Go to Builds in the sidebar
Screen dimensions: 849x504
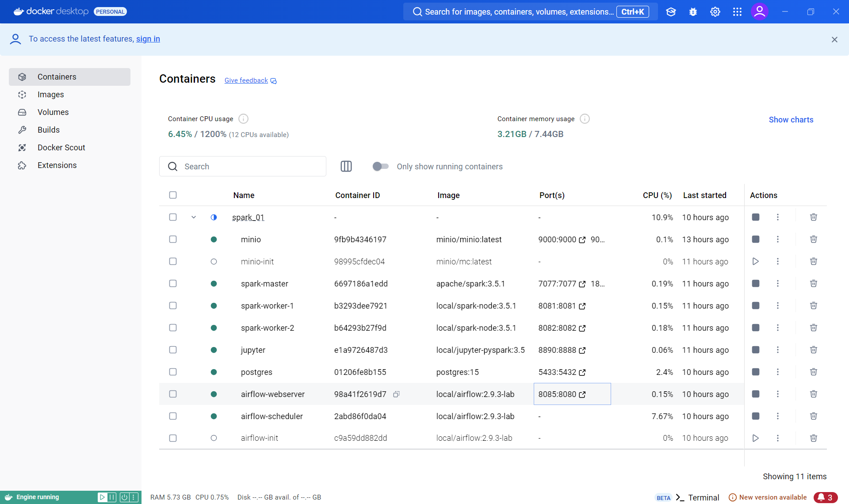[69, 130]
